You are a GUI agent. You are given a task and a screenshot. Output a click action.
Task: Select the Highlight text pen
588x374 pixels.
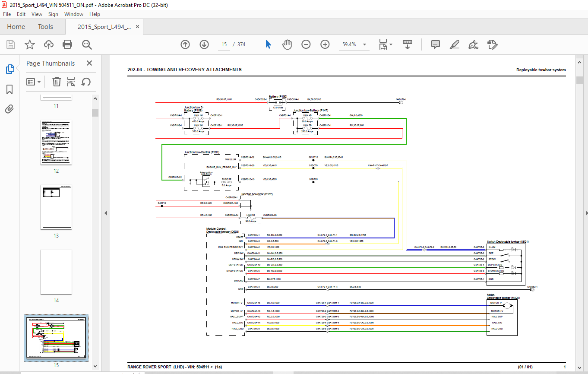[454, 44]
